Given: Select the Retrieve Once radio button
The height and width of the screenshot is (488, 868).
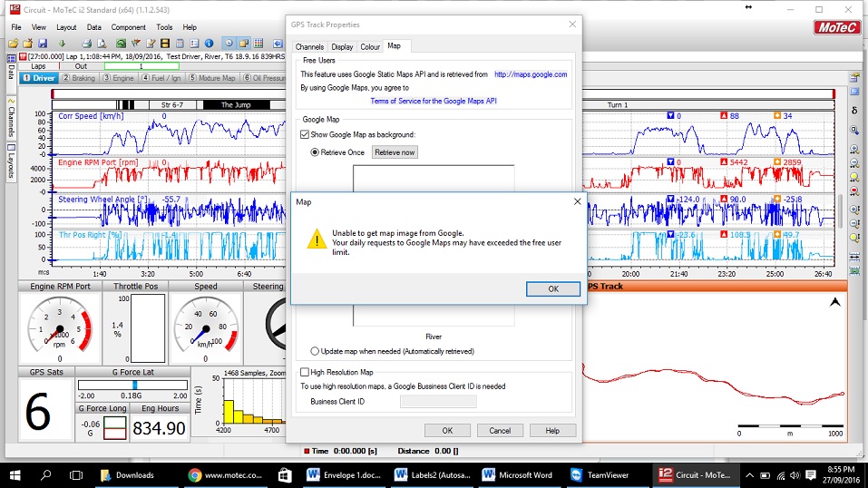Looking at the screenshot, I should [x=315, y=152].
